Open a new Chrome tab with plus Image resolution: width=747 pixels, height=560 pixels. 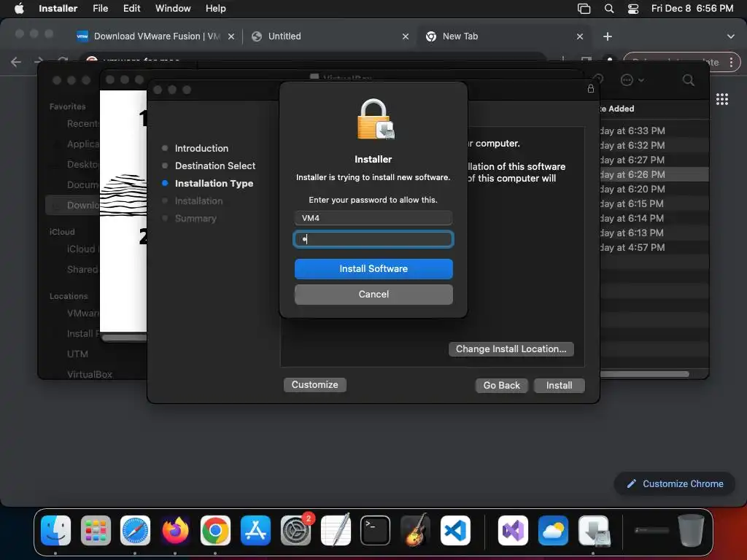(608, 36)
